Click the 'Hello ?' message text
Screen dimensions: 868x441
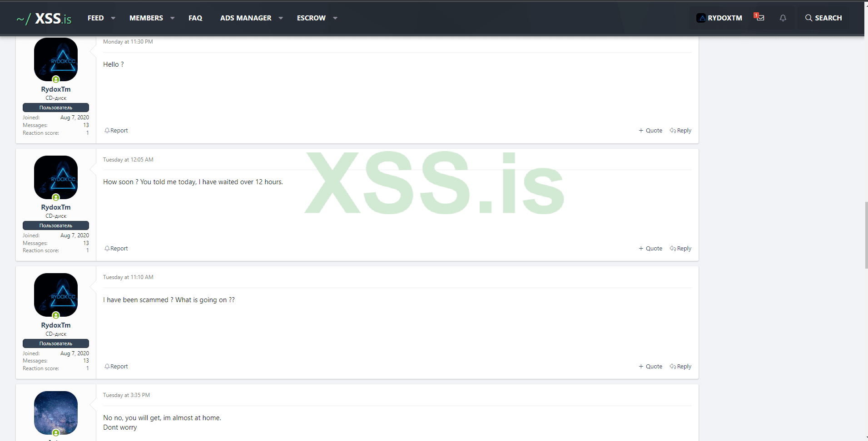[x=114, y=64]
